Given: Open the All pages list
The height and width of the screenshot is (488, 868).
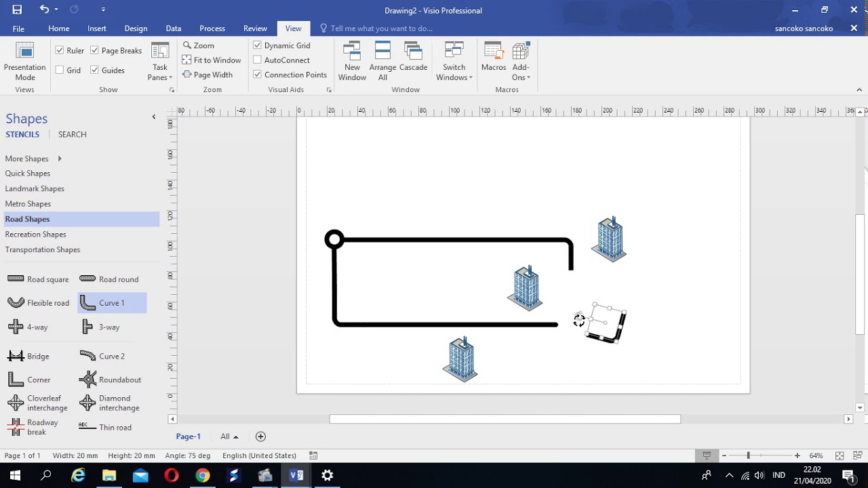Looking at the screenshot, I should click(229, 436).
